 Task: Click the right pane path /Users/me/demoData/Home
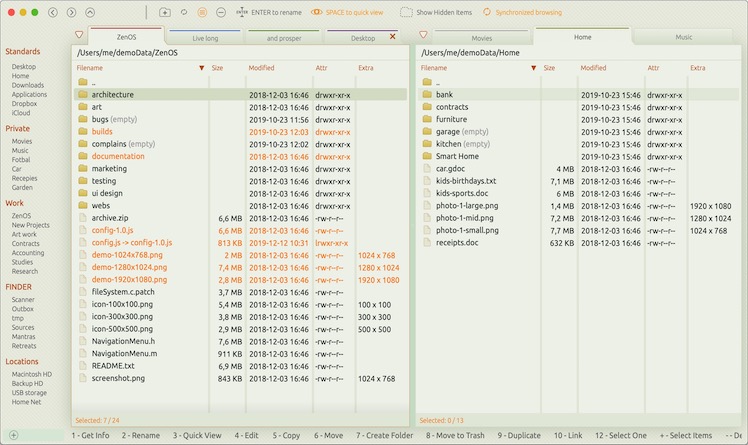pos(470,53)
